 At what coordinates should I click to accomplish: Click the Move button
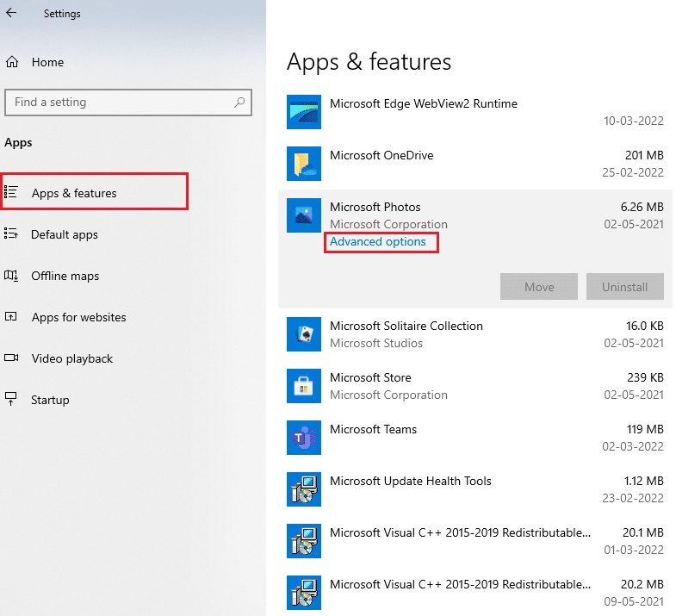tap(539, 286)
